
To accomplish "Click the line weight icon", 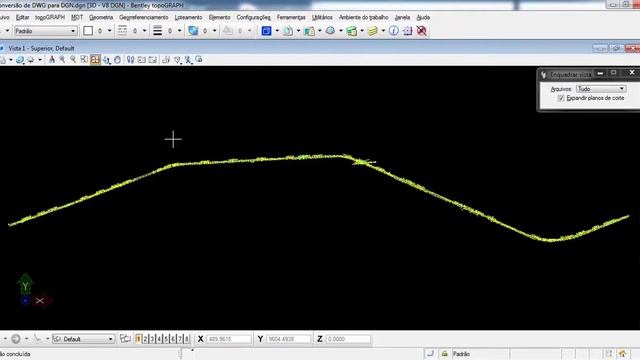I will point(158,31).
